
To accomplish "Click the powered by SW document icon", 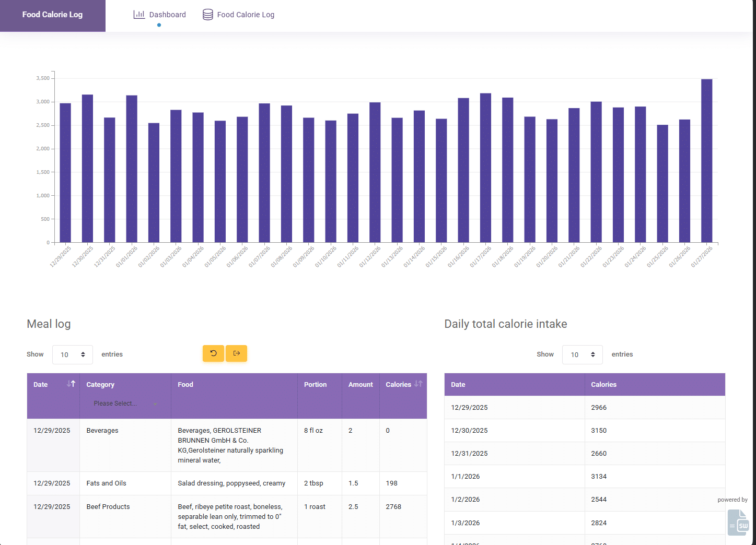I will click(x=738, y=522).
